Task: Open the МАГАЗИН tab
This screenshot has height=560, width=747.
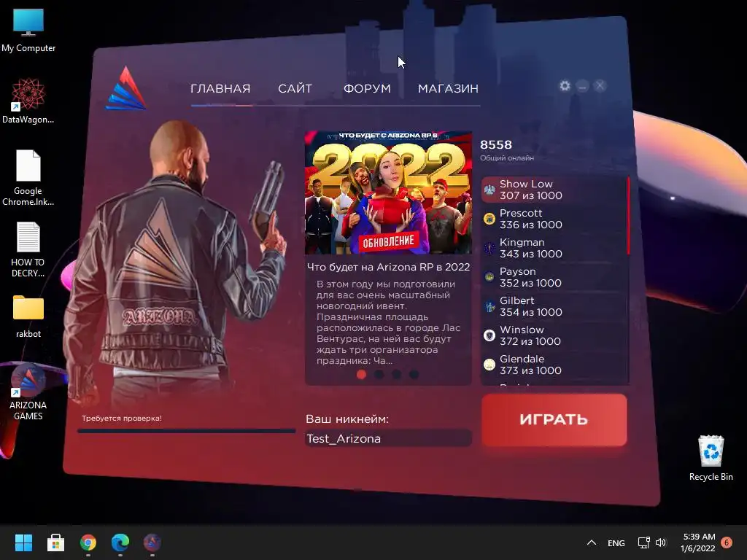Action: [x=449, y=88]
